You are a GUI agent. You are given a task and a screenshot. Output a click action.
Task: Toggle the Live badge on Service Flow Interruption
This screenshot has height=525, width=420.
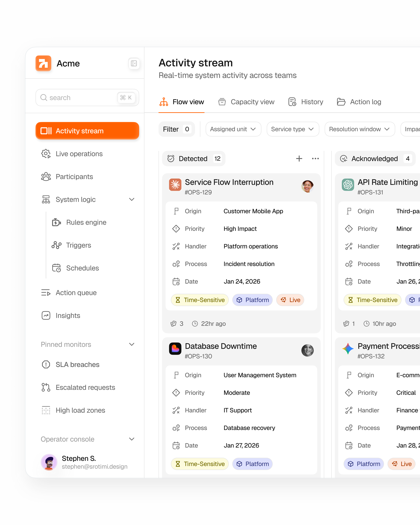[290, 300]
